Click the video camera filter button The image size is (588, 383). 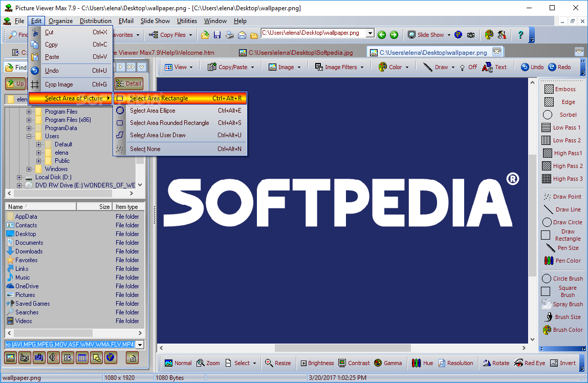tap(25, 358)
